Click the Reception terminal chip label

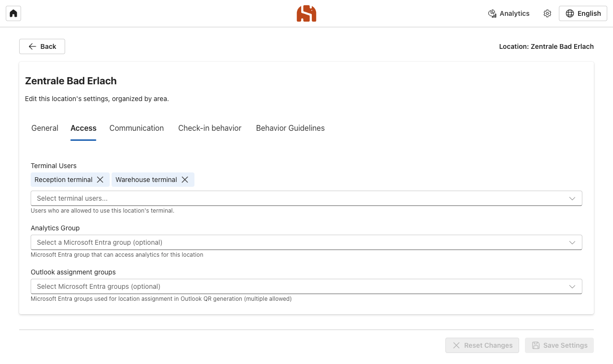(x=64, y=180)
